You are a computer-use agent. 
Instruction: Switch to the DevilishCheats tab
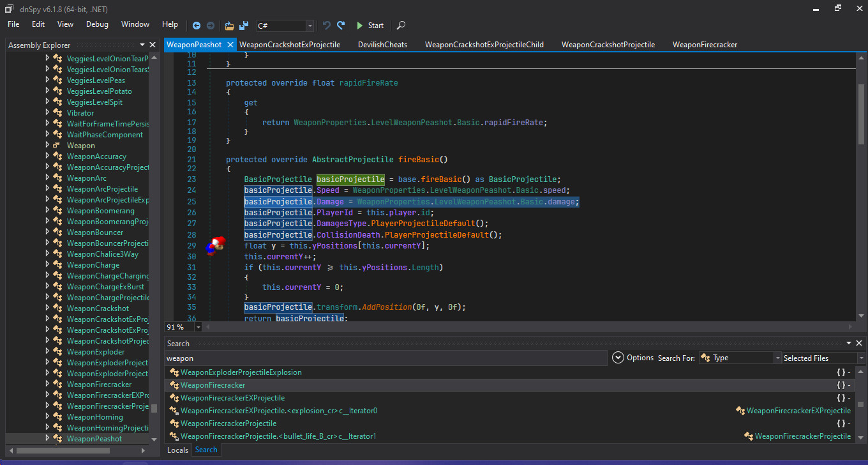click(382, 45)
